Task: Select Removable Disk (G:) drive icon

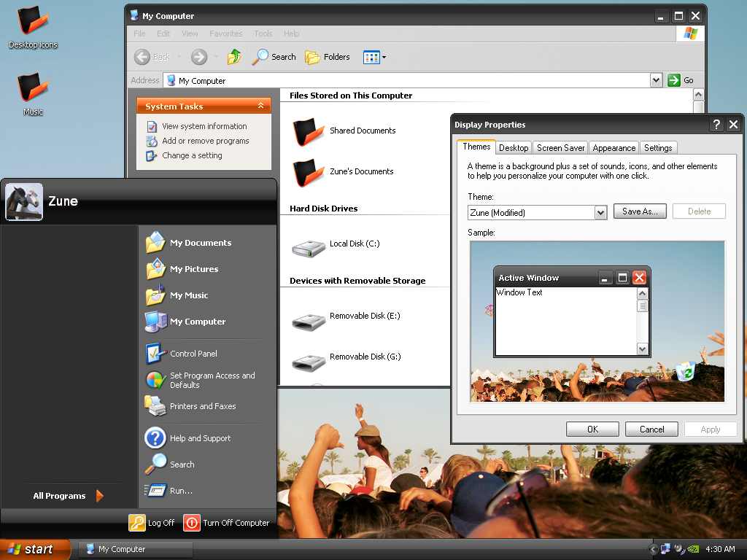Action: [x=309, y=363]
